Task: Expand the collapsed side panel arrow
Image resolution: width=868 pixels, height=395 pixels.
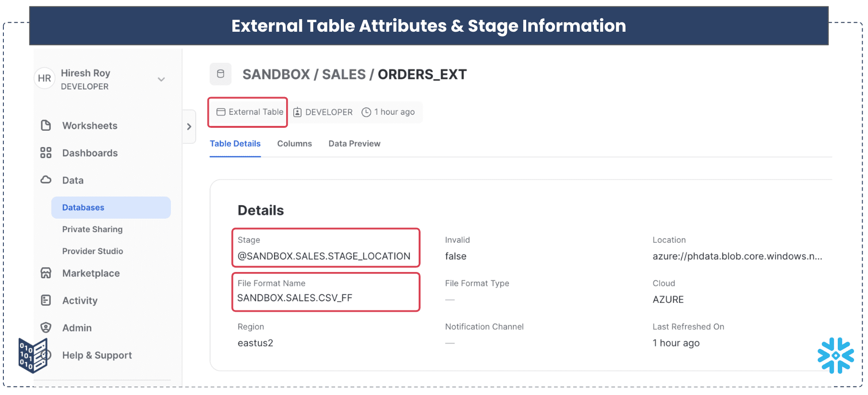Action: tap(189, 126)
